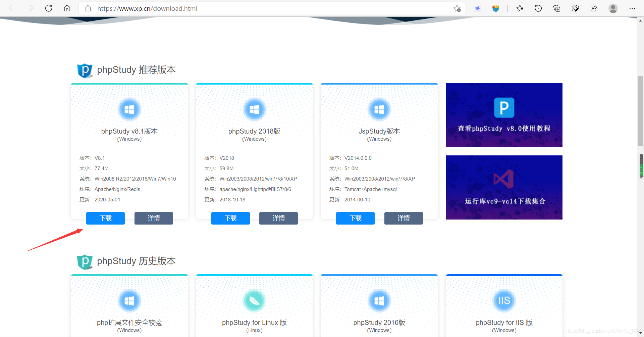Image resolution: width=644 pixels, height=337 pixels.
Task: Click the 更新: 2014-06-10 text
Action: click(350, 200)
